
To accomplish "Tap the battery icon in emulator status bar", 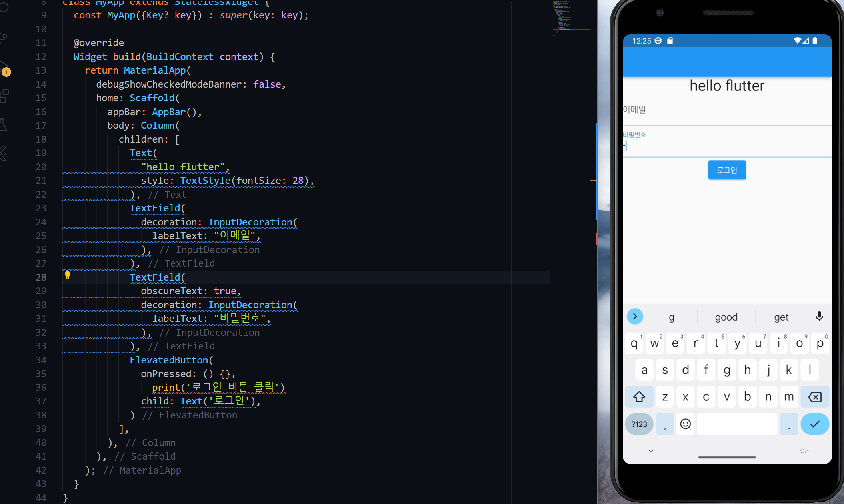I will point(815,41).
